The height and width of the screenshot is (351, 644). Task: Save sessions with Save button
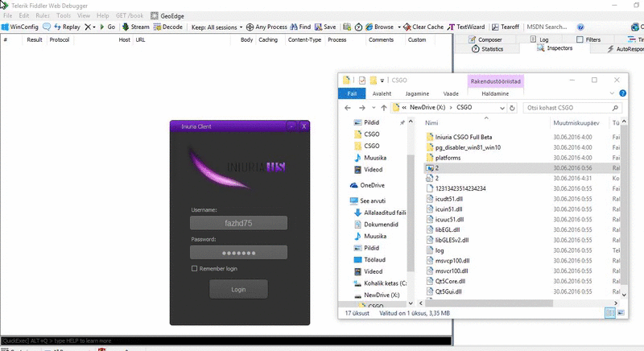coord(325,27)
